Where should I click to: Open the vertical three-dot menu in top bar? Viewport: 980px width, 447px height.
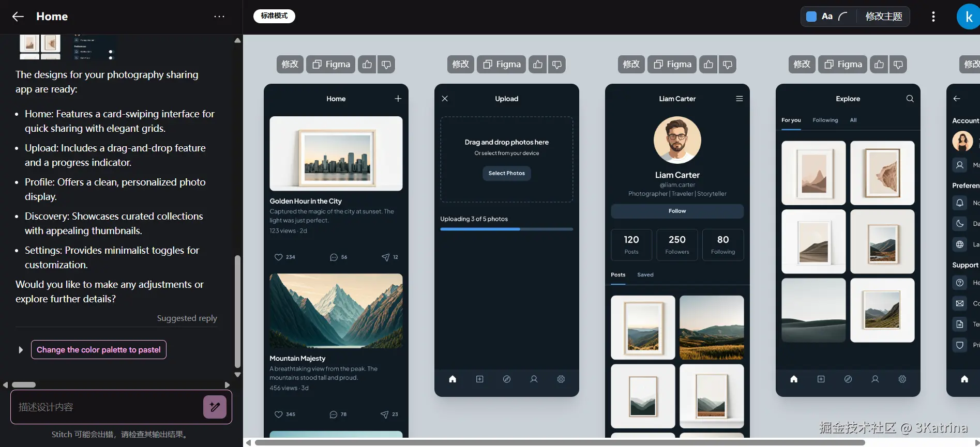click(x=933, y=17)
